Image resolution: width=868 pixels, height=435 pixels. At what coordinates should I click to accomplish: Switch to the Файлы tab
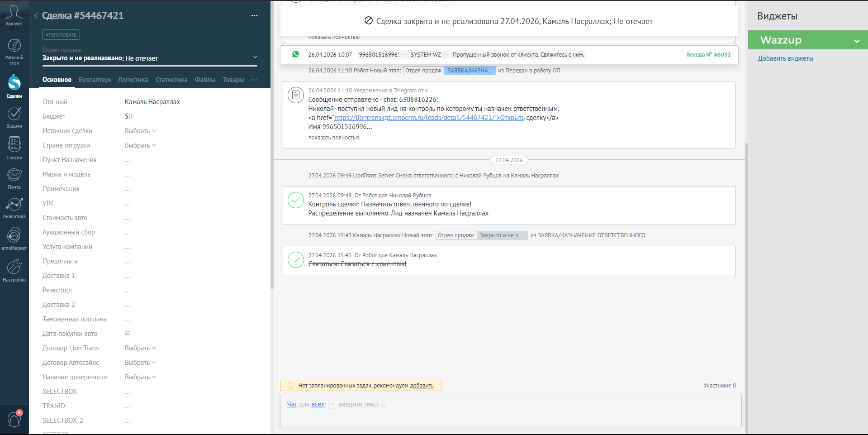pyautogui.click(x=205, y=80)
